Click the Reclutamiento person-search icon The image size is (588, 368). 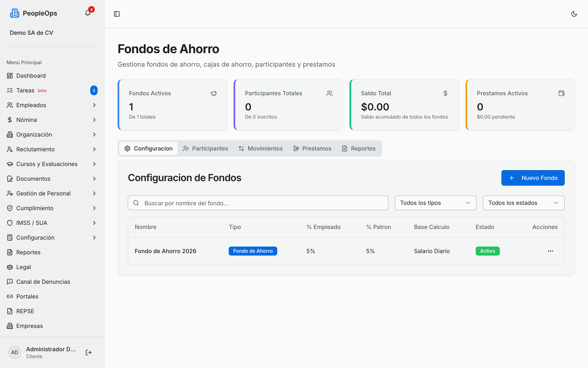[10, 149]
